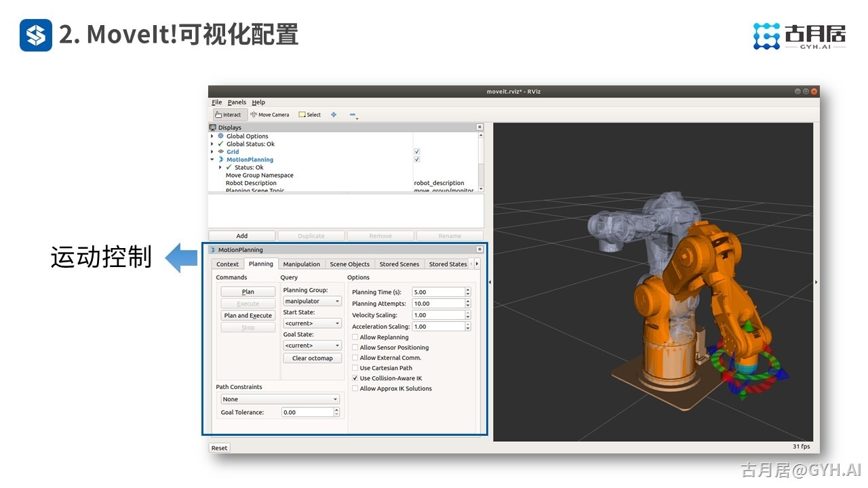
Task: Click the Global Status green checkmark icon
Action: point(220,144)
